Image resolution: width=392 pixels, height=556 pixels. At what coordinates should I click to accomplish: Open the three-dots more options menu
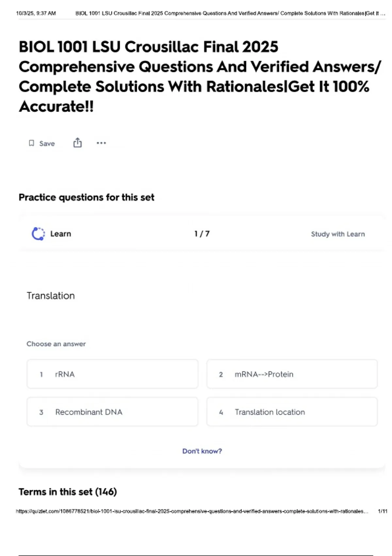click(101, 143)
